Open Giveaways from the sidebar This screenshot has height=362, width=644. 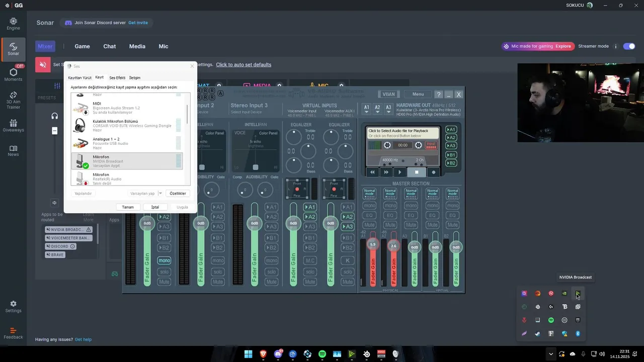(13, 126)
